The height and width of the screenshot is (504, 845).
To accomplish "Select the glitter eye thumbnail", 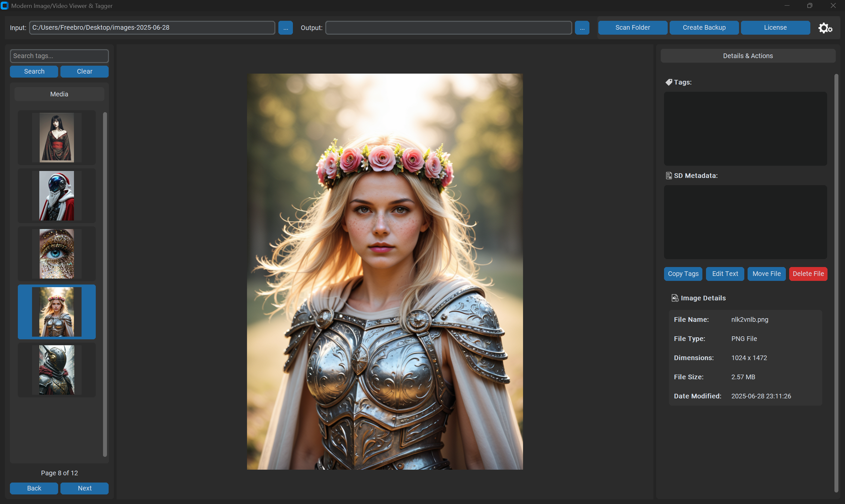I will pyautogui.click(x=57, y=254).
